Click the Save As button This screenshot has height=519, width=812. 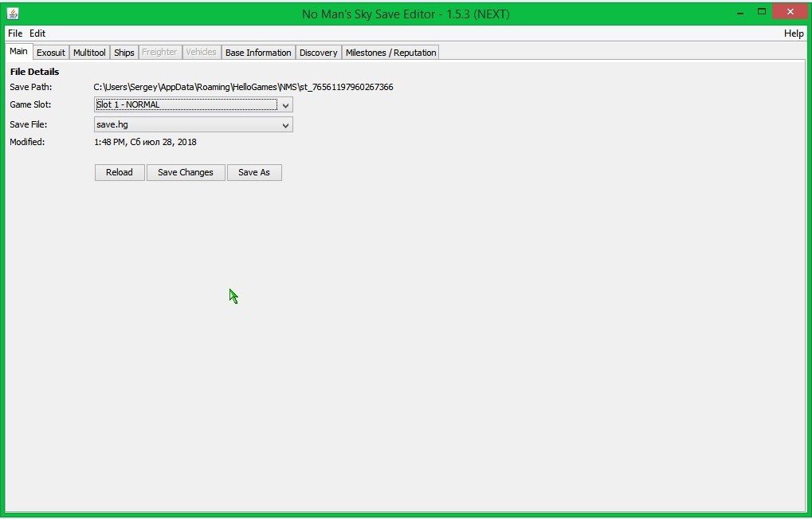tap(254, 172)
